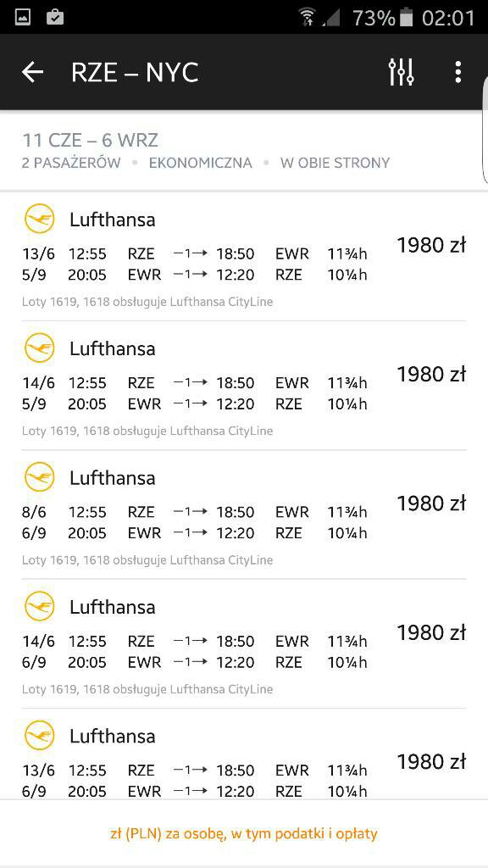The height and width of the screenshot is (868, 488).
Task: Open the picture notification in status bar
Action: coord(23,17)
